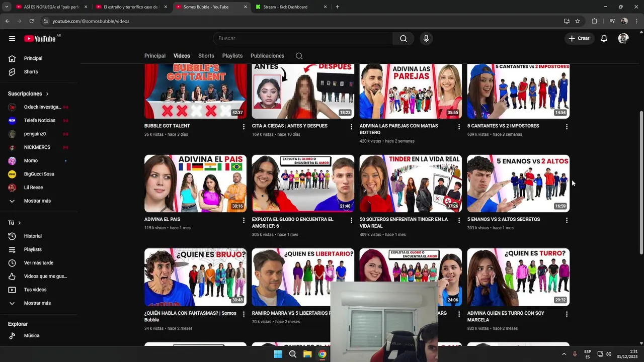Activate voice search microphone

426,39
